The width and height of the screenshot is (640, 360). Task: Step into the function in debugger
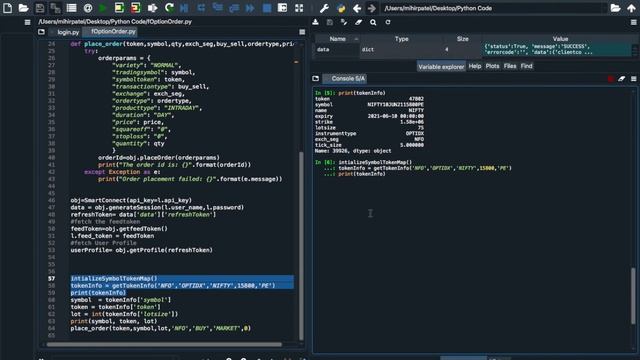pos(218,8)
